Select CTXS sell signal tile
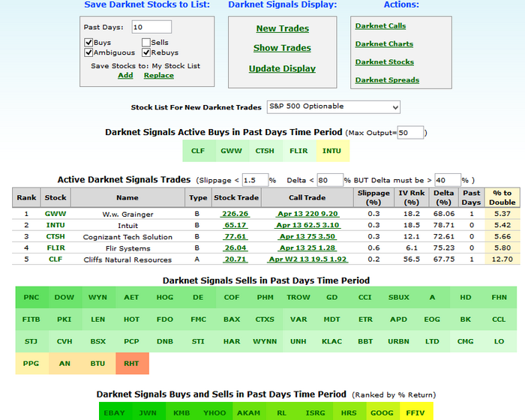 click(x=265, y=319)
